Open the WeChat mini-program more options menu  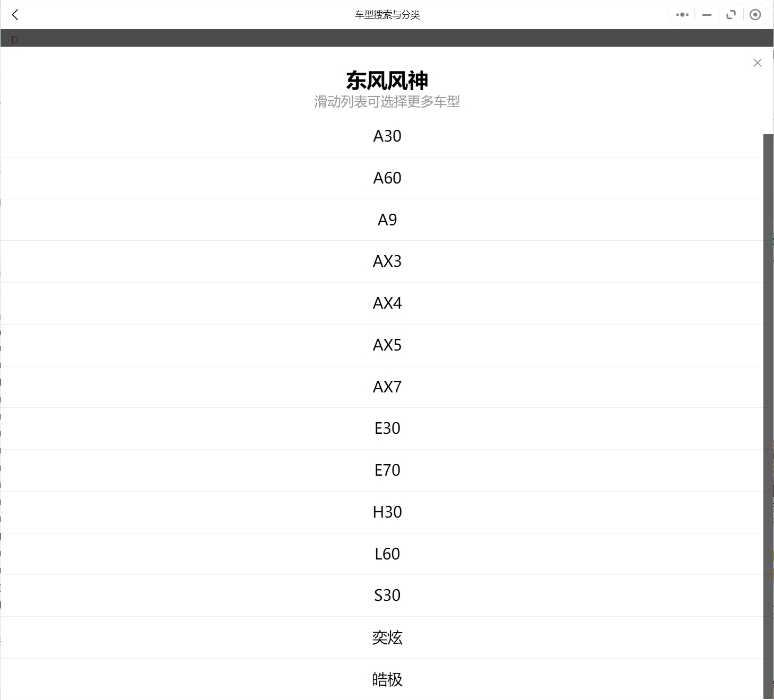pos(682,14)
